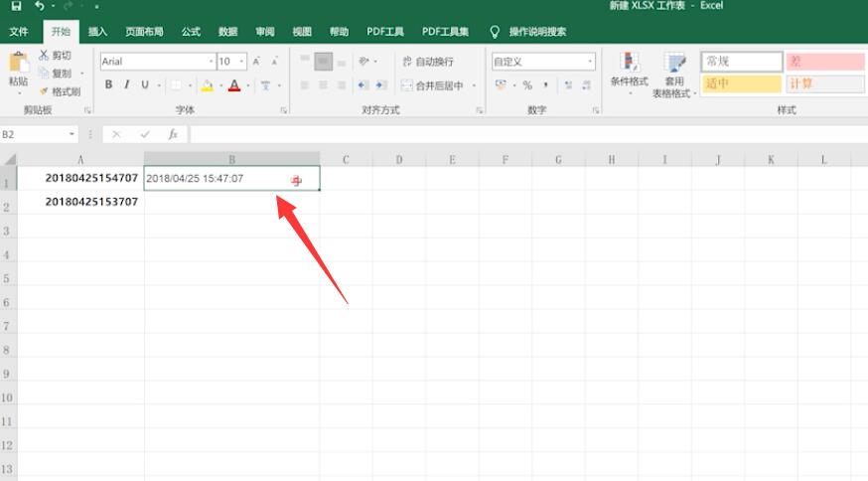Click Merge & Center (合并后居中) button
Viewport: 868px width, 481px height.
[x=432, y=85]
